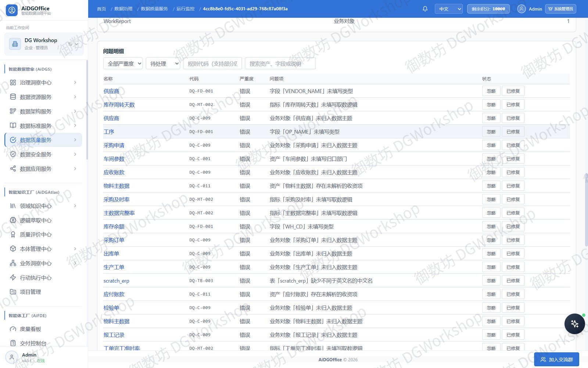Screen dimensions: 588x368
Task: Open 数据标准服务 sidebar menu item
Action: 43,125
